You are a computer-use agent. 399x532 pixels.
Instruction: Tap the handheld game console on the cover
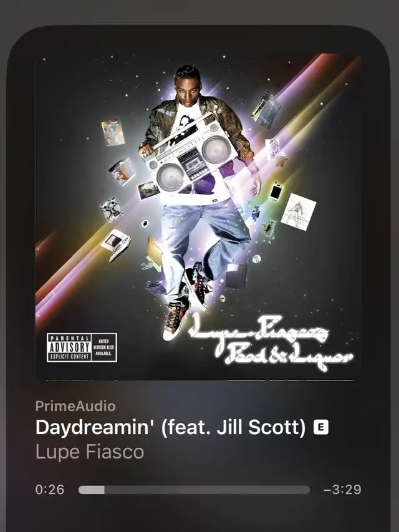(x=116, y=244)
